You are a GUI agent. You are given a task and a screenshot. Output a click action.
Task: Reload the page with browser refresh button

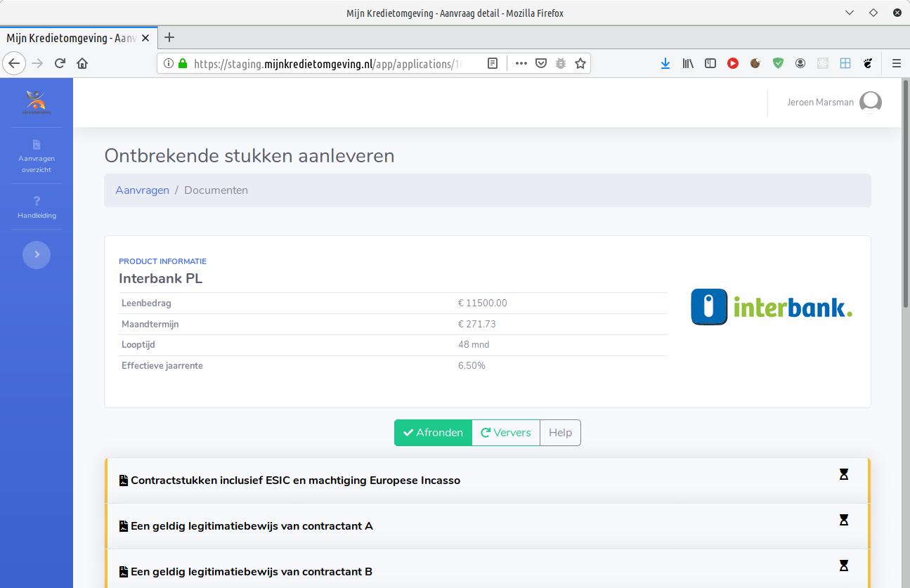(60, 63)
